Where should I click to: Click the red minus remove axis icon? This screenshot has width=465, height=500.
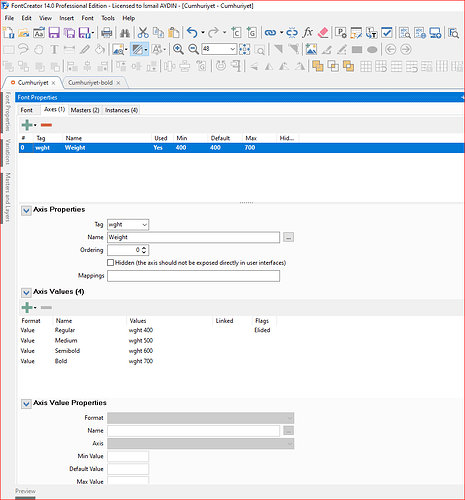click(46, 125)
